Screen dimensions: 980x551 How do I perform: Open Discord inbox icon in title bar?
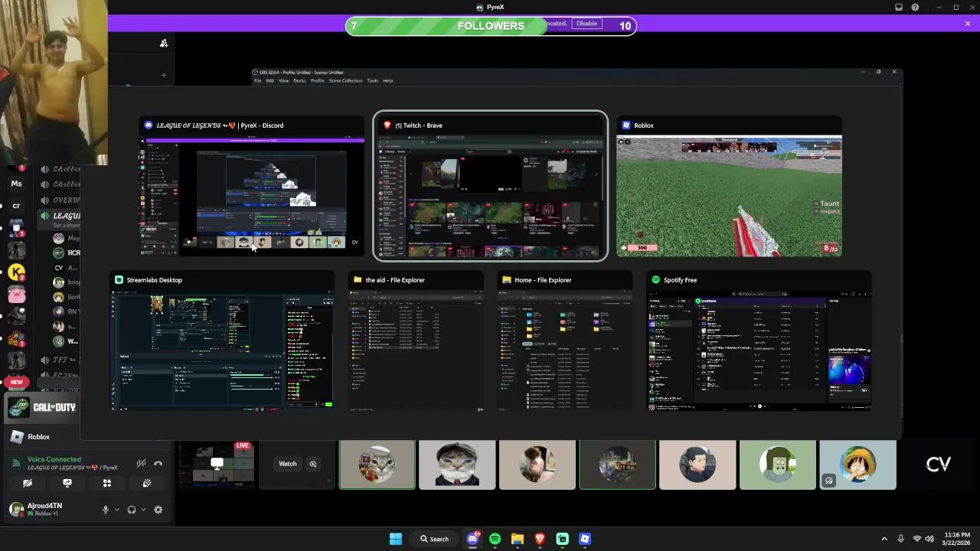[x=899, y=8]
